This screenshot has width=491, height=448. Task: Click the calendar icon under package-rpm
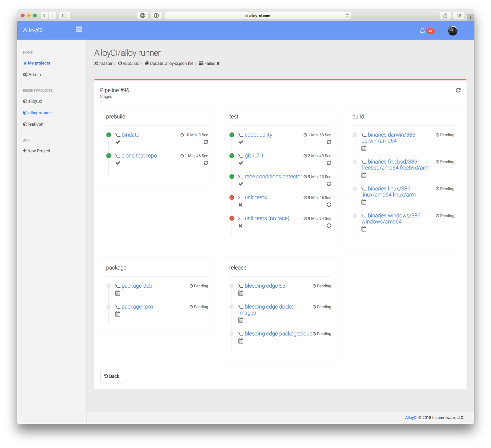point(118,314)
